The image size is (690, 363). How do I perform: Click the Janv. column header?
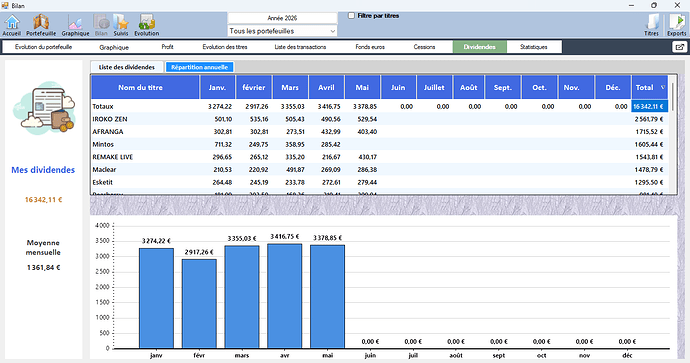click(217, 87)
